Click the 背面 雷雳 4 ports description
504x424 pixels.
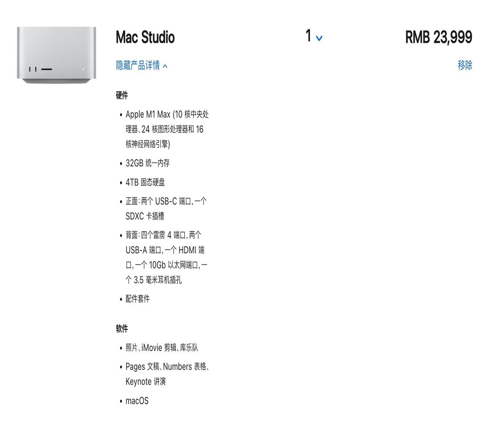pos(166,257)
